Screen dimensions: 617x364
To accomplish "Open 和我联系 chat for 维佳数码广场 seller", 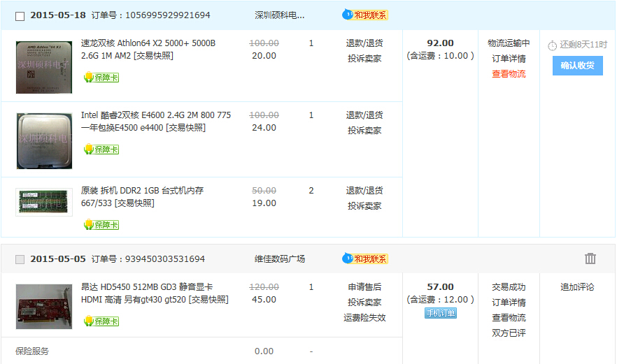I will coord(365,259).
